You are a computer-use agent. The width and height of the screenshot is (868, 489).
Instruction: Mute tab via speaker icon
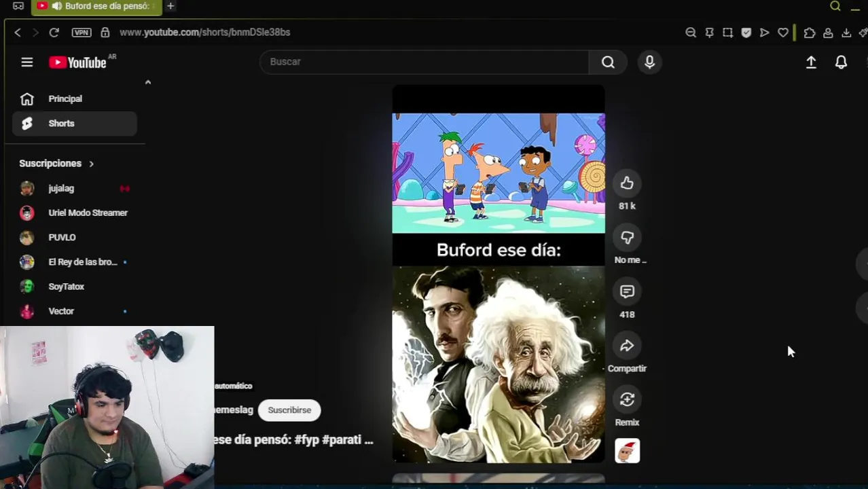point(57,6)
